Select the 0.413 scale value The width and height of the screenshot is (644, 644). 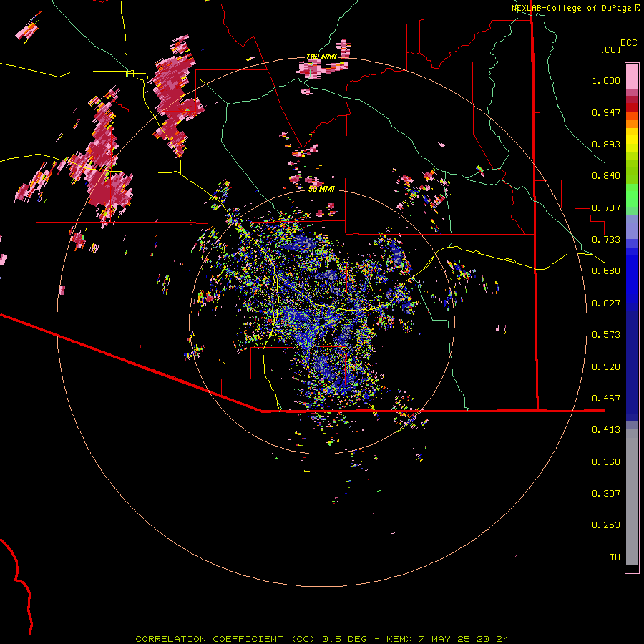pos(606,430)
